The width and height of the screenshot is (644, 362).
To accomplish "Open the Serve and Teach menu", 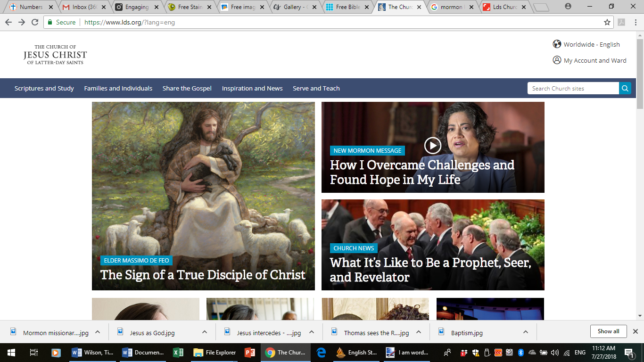I will tap(316, 88).
